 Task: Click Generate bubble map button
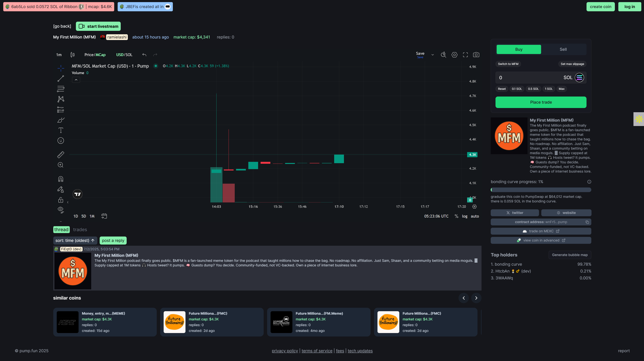[x=570, y=255]
